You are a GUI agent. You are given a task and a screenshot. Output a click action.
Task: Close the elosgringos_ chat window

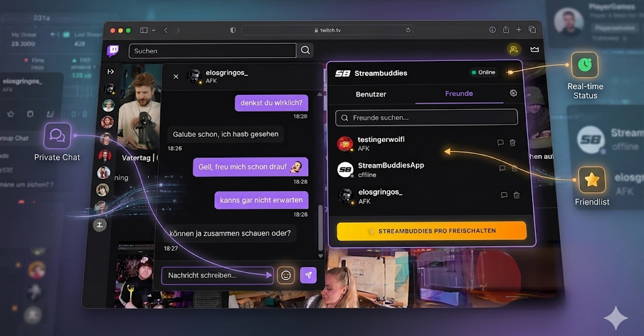(x=176, y=77)
